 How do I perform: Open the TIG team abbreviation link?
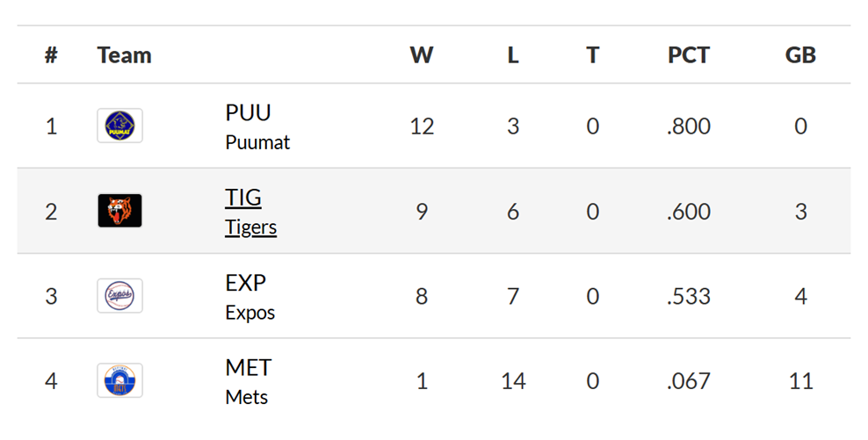pyautogui.click(x=243, y=198)
